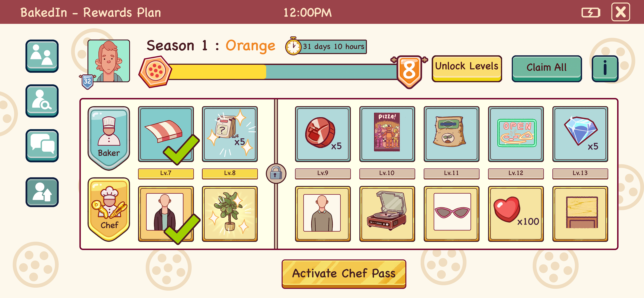644x298 pixels.
Task: Select the claimed jacket outfit Chef reward
Action: (x=166, y=214)
